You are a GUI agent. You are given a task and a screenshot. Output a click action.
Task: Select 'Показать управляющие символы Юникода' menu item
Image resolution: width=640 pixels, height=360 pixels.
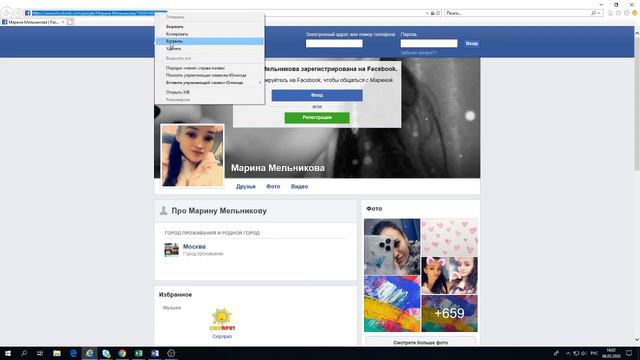point(209,76)
